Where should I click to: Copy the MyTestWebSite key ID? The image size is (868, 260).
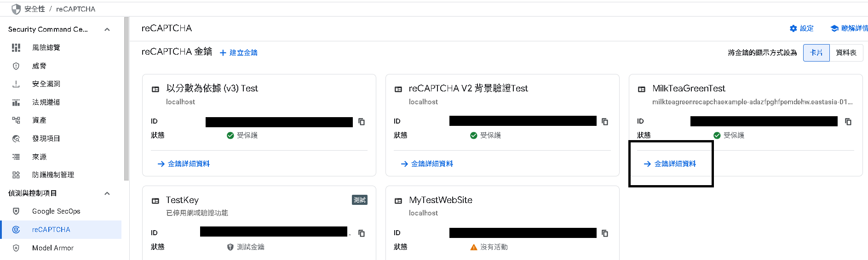[x=605, y=233]
